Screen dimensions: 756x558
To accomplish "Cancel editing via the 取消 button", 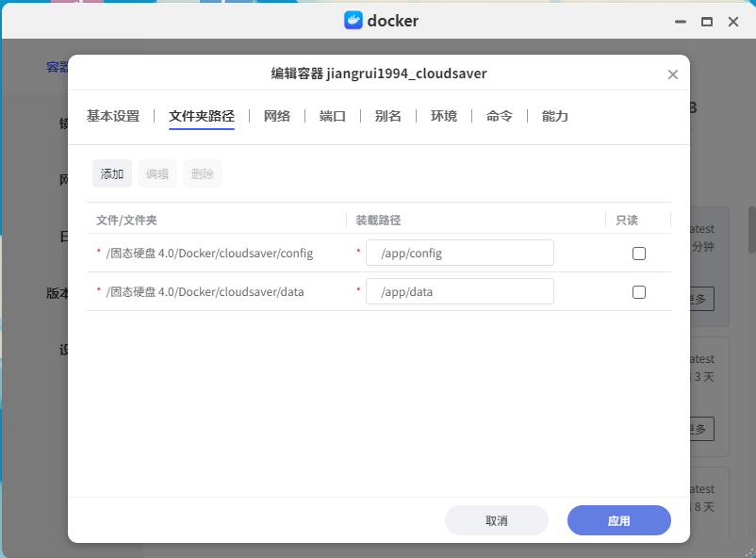I will [x=496, y=520].
